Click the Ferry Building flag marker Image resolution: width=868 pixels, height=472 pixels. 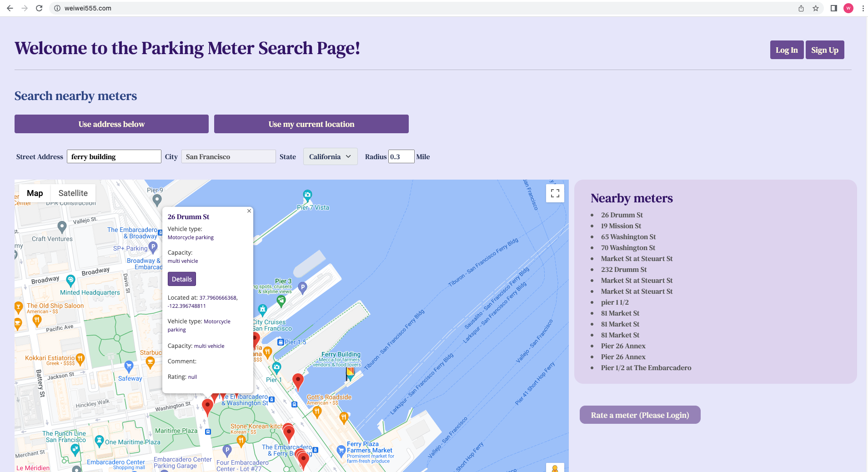(350, 374)
